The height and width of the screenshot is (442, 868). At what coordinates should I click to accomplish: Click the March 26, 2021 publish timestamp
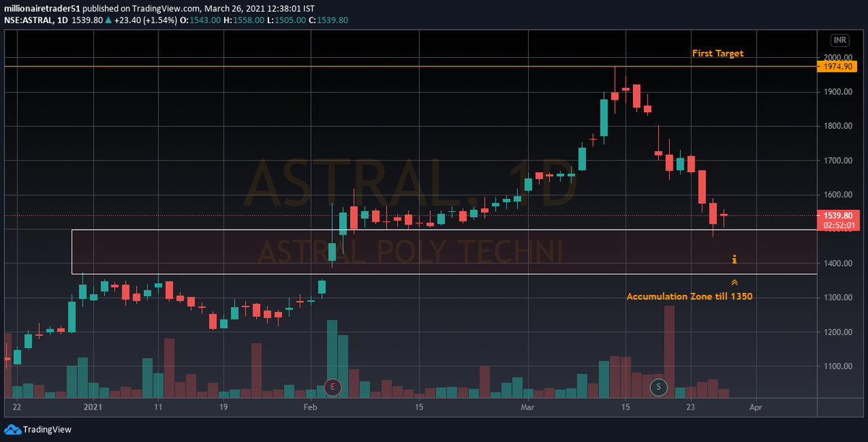[260, 8]
